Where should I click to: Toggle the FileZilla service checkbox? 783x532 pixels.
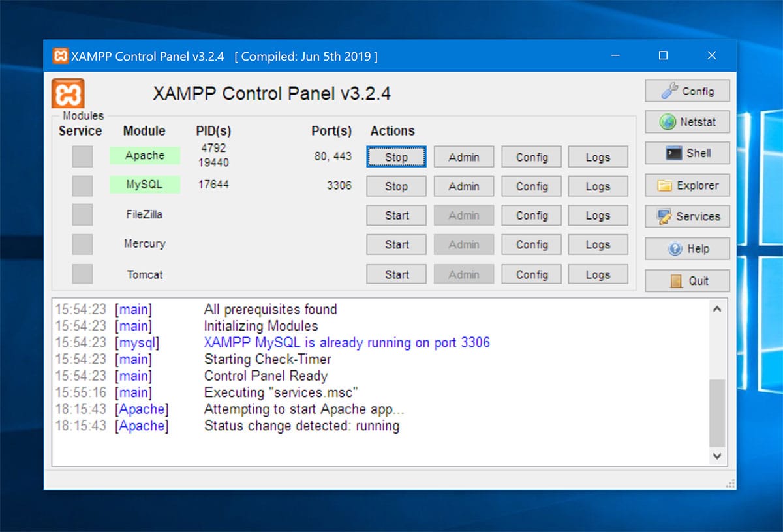point(82,215)
